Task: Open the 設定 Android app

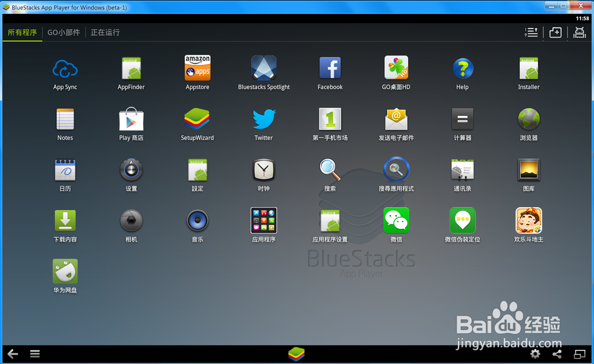Action: tap(197, 170)
